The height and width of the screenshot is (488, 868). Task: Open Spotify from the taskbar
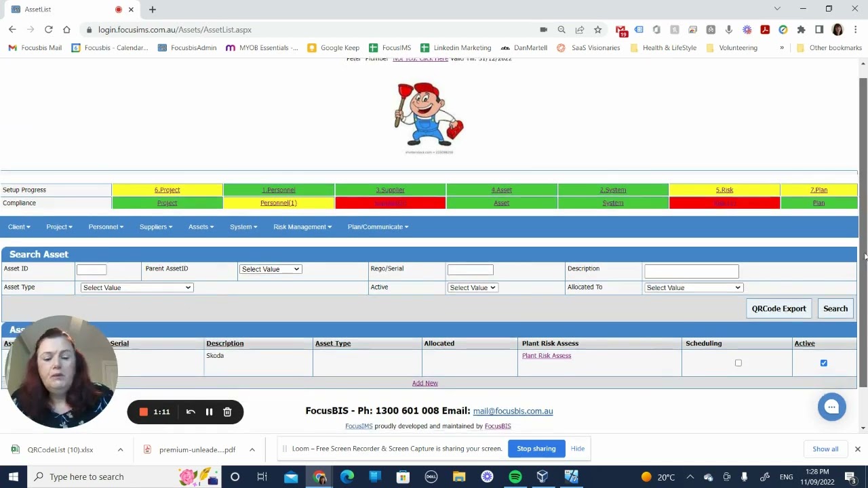point(515,476)
